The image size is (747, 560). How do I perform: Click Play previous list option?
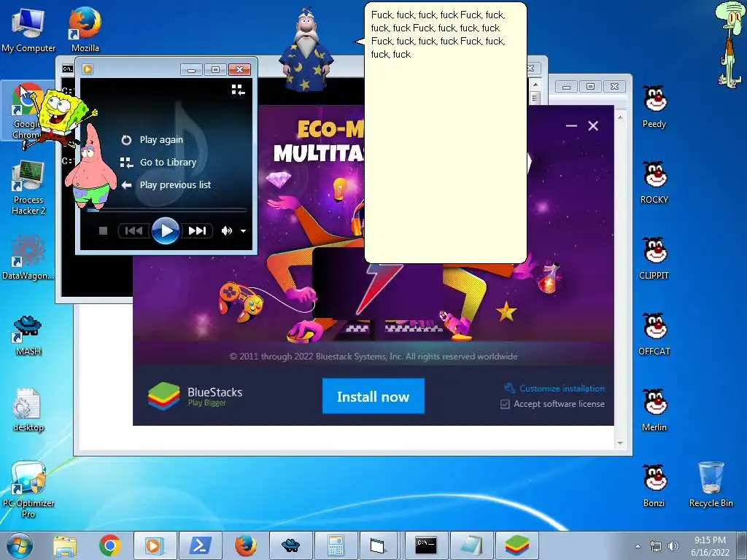point(166,184)
